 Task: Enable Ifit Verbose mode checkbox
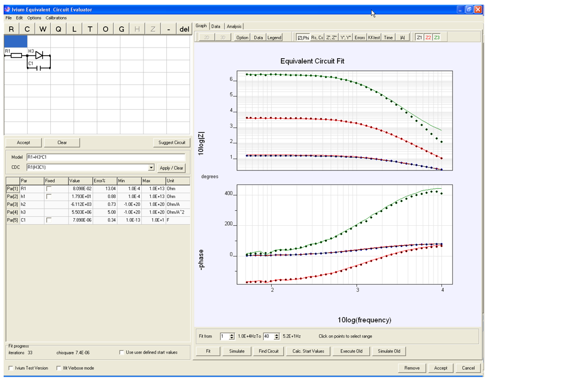pyautogui.click(x=58, y=368)
